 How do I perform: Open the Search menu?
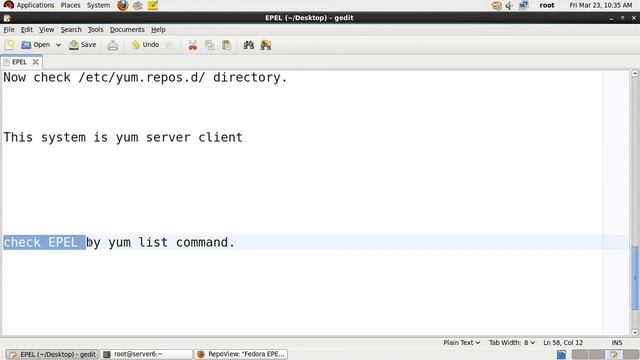(71, 29)
